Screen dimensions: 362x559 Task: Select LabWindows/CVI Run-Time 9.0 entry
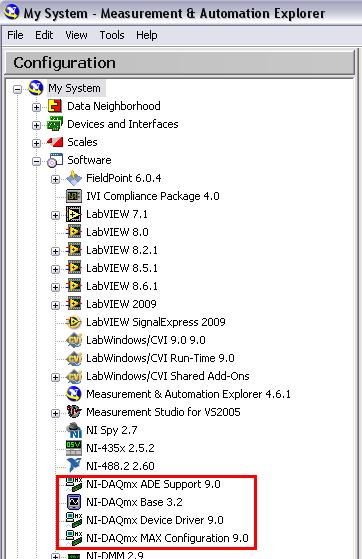coord(160,358)
